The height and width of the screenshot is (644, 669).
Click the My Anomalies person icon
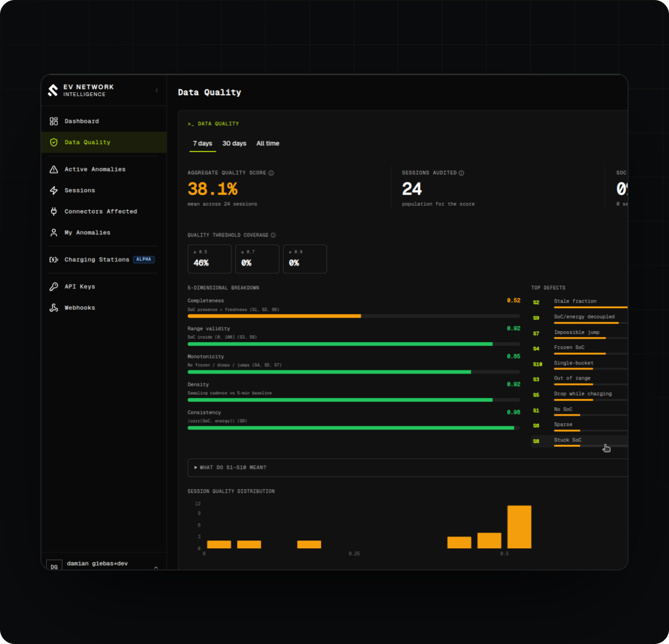click(x=54, y=233)
